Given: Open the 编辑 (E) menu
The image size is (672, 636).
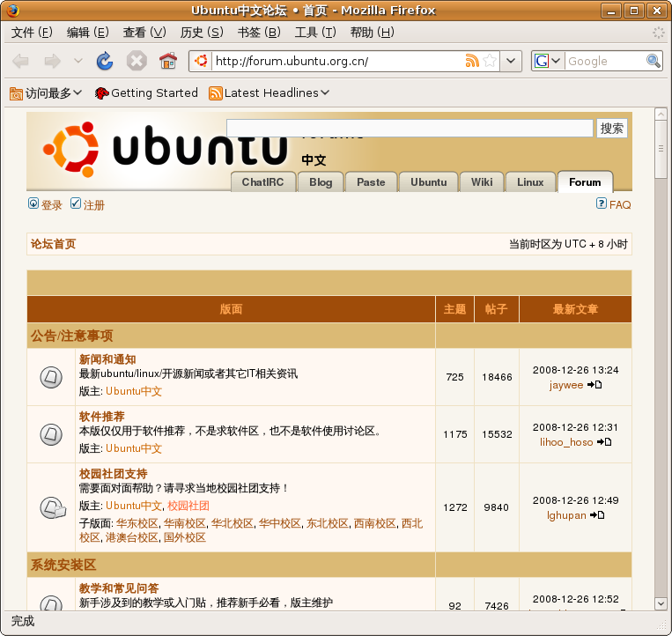Looking at the screenshot, I should (88, 32).
